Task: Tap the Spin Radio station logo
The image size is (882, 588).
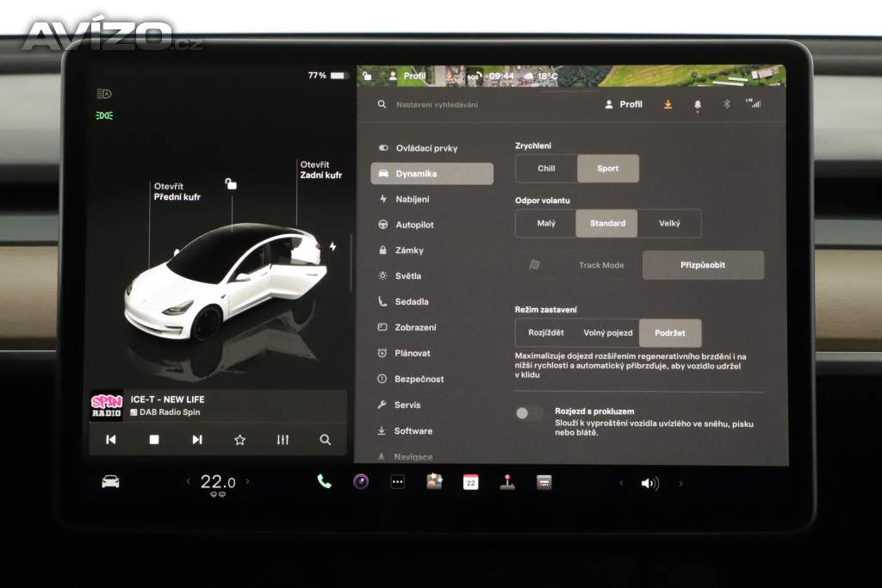Action: tap(106, 405)
